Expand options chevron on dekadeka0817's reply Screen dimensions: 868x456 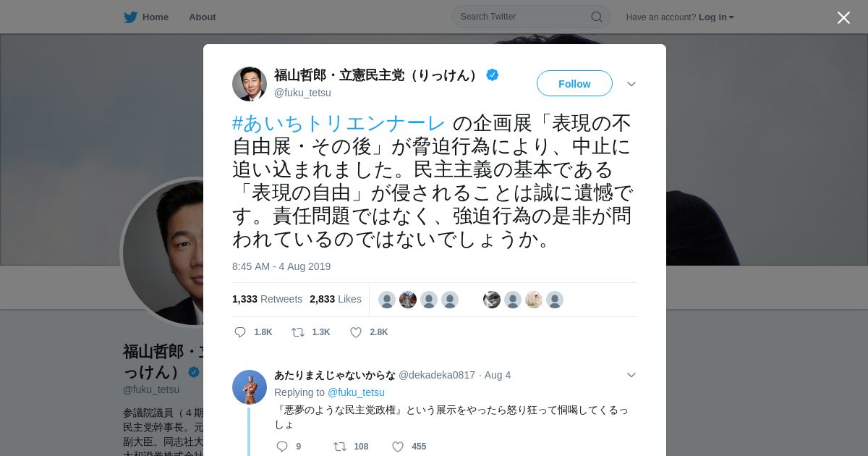631,375
